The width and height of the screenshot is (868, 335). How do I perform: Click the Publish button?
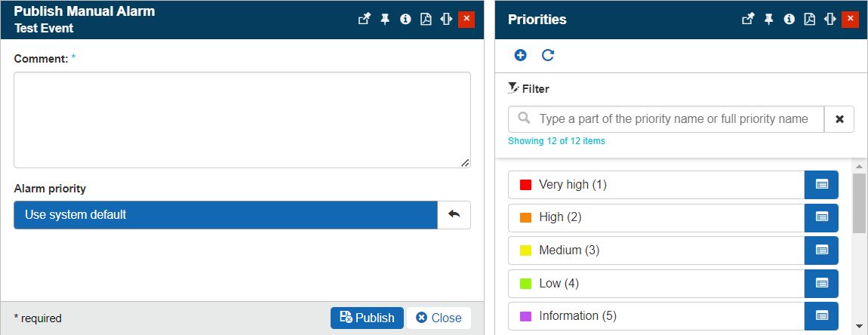tap(367, 318)
